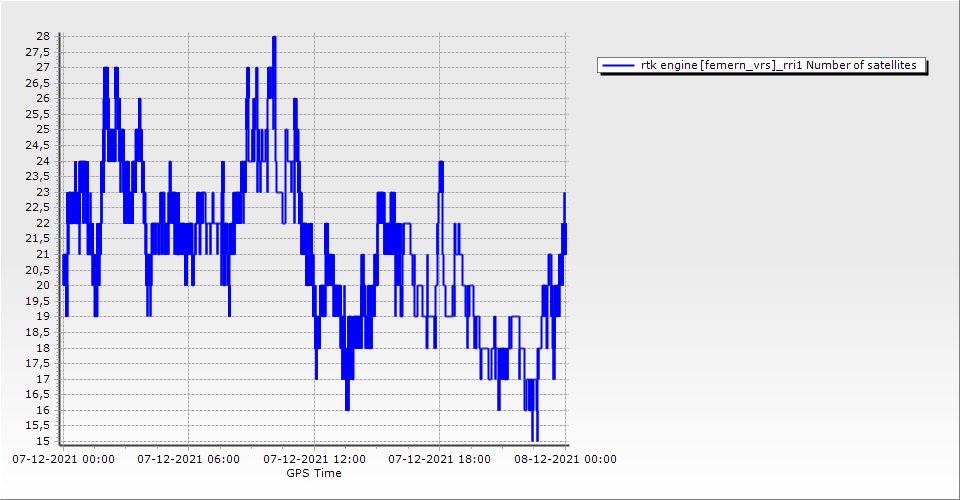Click the y-axis label 15
960x500 pixels.
pyautogui.click(x=43, y=442)
